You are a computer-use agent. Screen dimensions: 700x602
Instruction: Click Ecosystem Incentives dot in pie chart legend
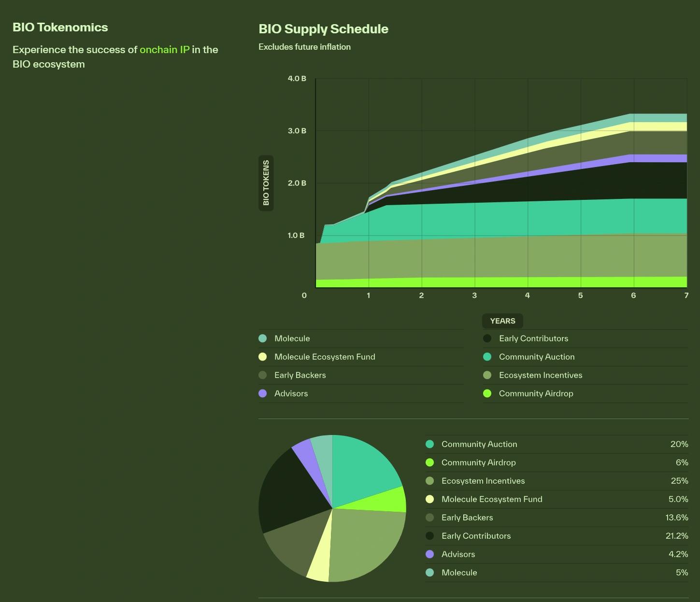coord(429,481)
